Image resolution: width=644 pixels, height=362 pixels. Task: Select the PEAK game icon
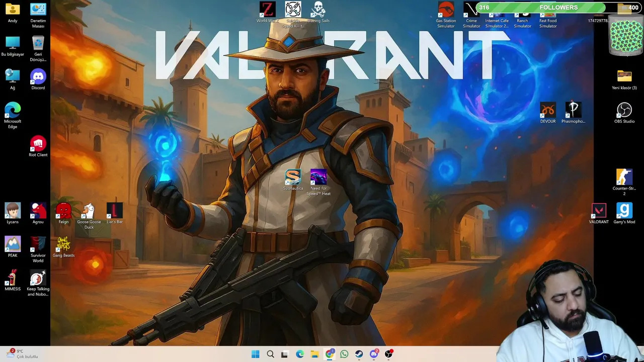pos(13,247)
